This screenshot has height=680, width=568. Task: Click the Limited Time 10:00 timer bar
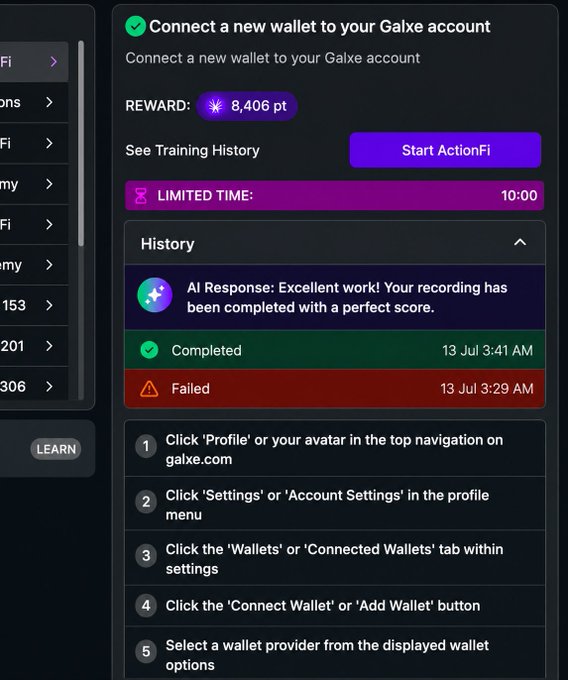(334, 196)
